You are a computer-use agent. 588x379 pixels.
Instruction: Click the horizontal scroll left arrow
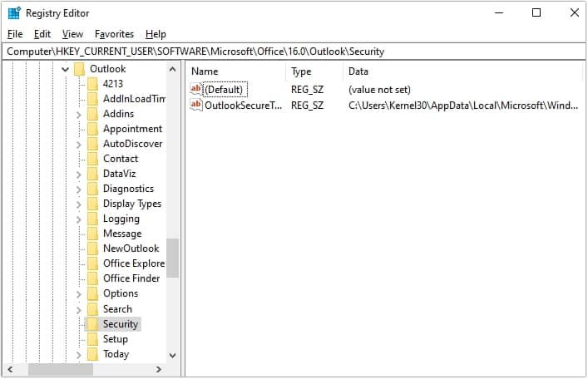tap(10, 369)
